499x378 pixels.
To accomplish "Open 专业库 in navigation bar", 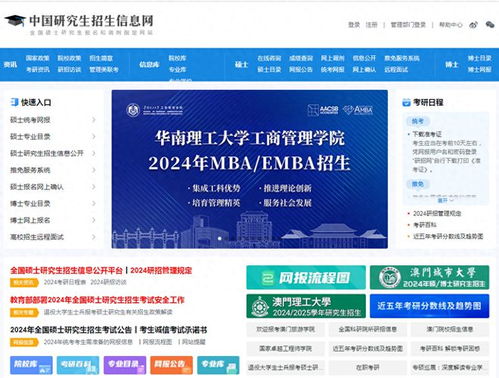I will coord(177,69).
